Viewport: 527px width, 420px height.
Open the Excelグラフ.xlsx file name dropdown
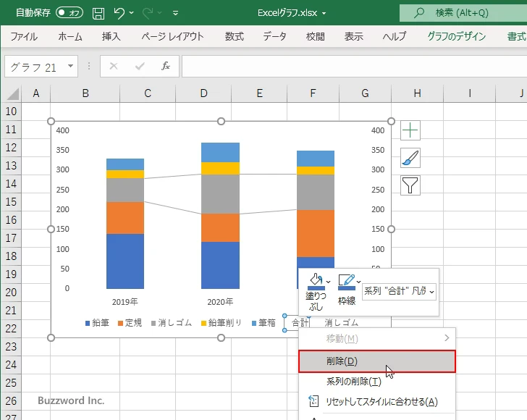[324, 14]
